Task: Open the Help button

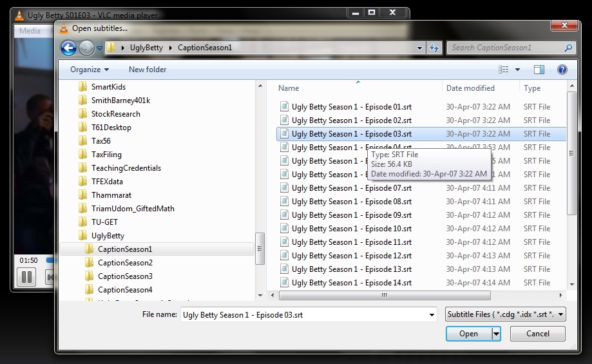Action: 562,70
